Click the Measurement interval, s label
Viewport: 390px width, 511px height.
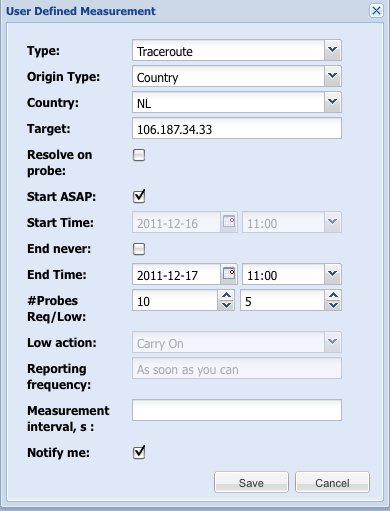pyautogui.click(x=68, y=418)
